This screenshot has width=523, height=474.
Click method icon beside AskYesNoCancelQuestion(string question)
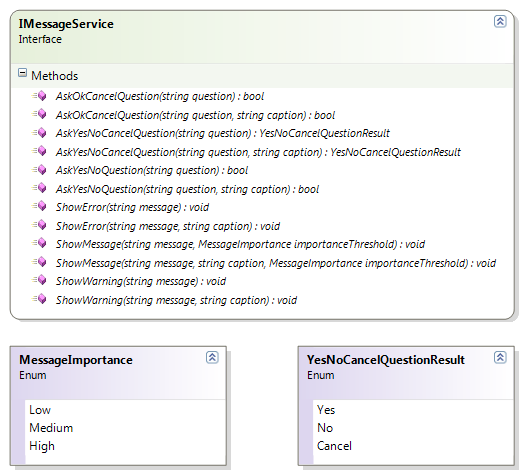click(39, 133)
